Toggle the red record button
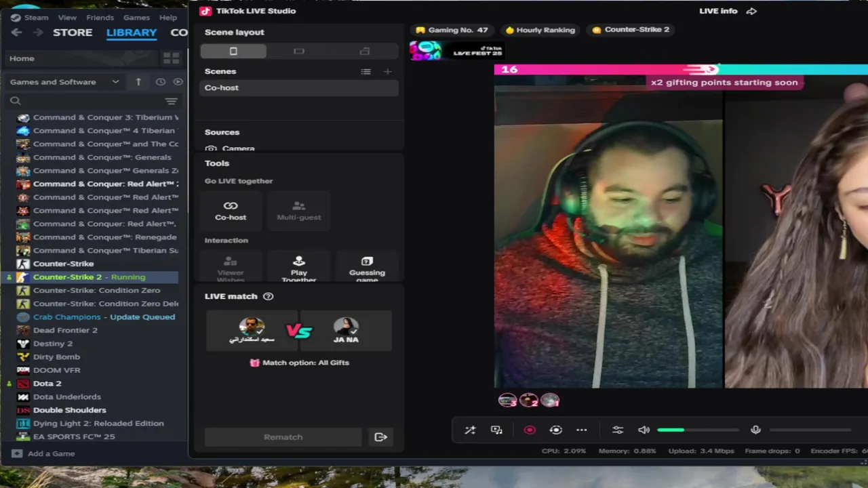 click(x=530, y=430)
